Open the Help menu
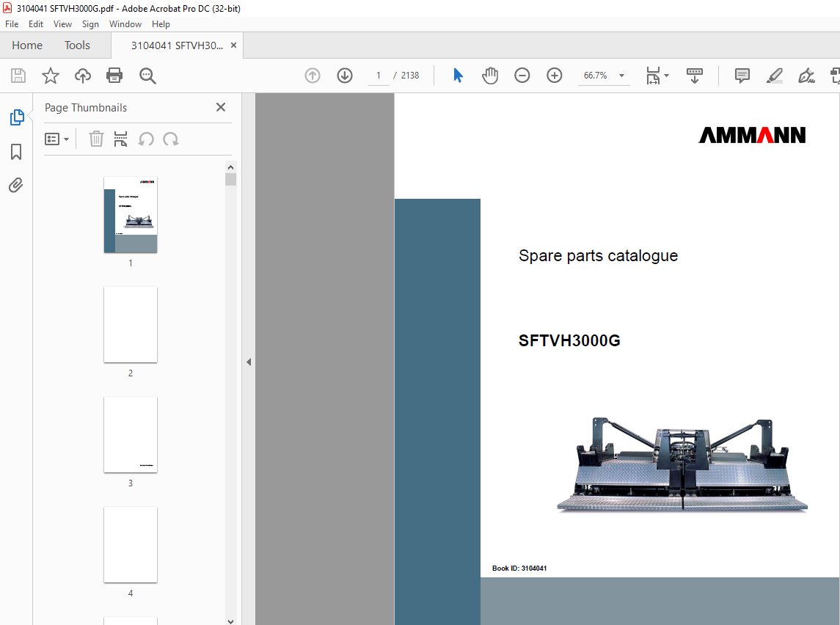 coord(161,24)
